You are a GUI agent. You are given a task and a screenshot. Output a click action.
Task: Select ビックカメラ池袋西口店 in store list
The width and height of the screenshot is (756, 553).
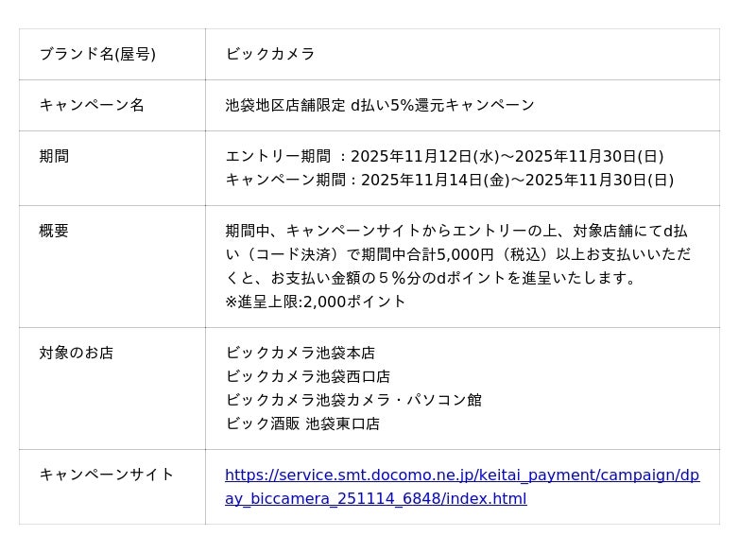(x=308, y=376)
